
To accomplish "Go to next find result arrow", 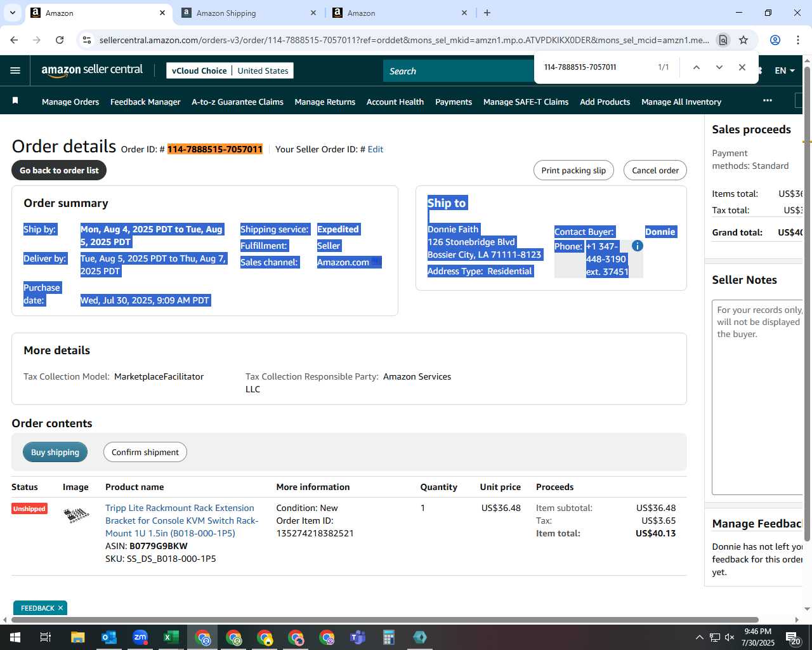I will (719, 67).
